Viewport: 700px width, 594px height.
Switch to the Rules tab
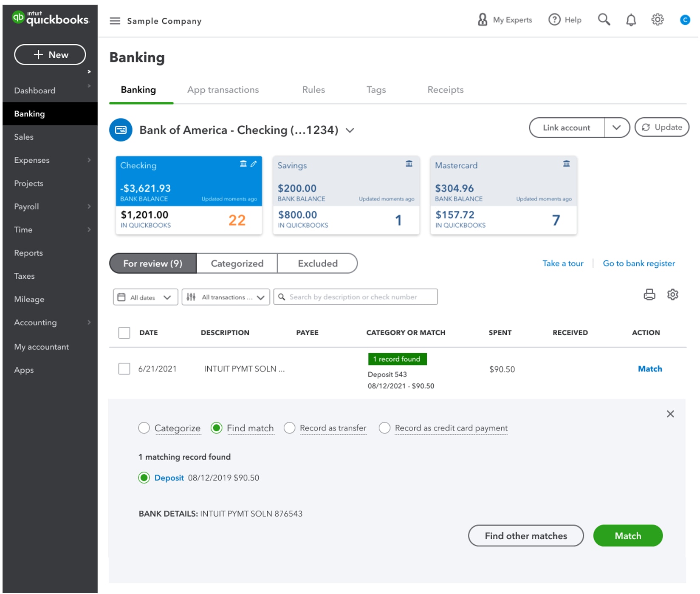313,90
